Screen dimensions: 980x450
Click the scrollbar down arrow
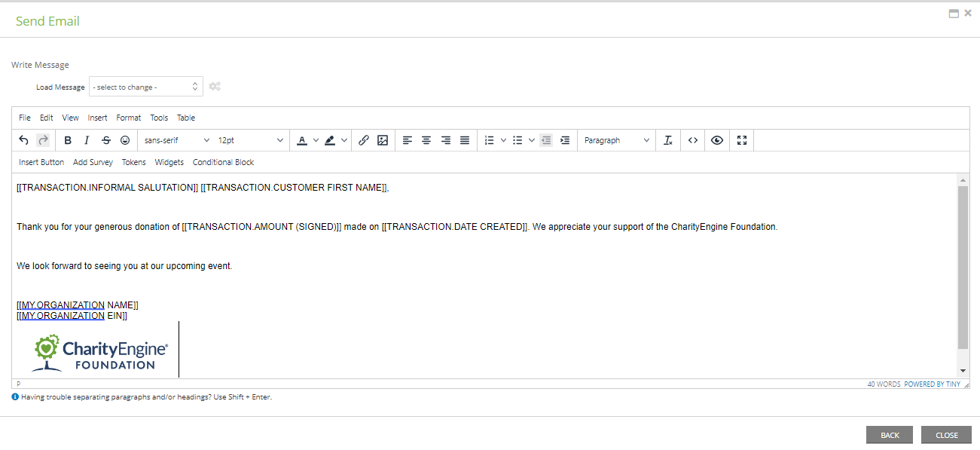[963, 371]
